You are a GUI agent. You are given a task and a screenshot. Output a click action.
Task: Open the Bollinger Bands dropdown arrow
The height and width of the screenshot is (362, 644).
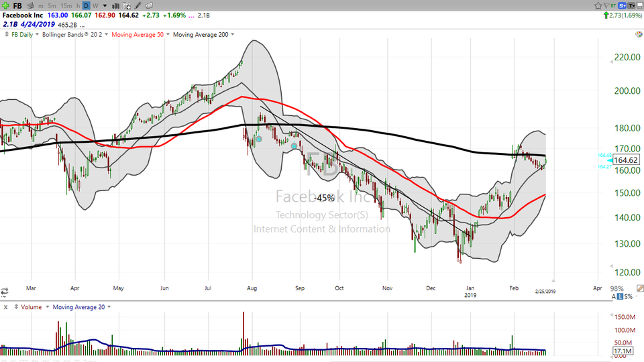pyautogui.click(x=107, y=34)
